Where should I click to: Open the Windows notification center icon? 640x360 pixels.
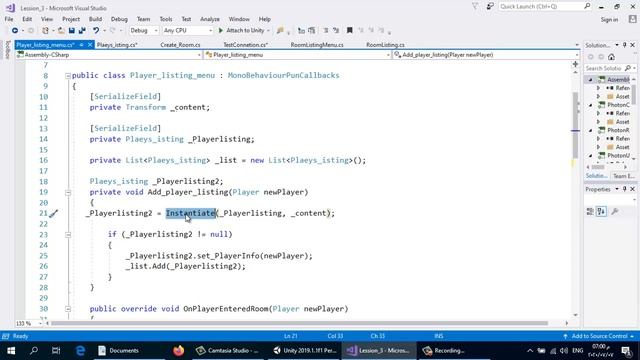point(627,351)
